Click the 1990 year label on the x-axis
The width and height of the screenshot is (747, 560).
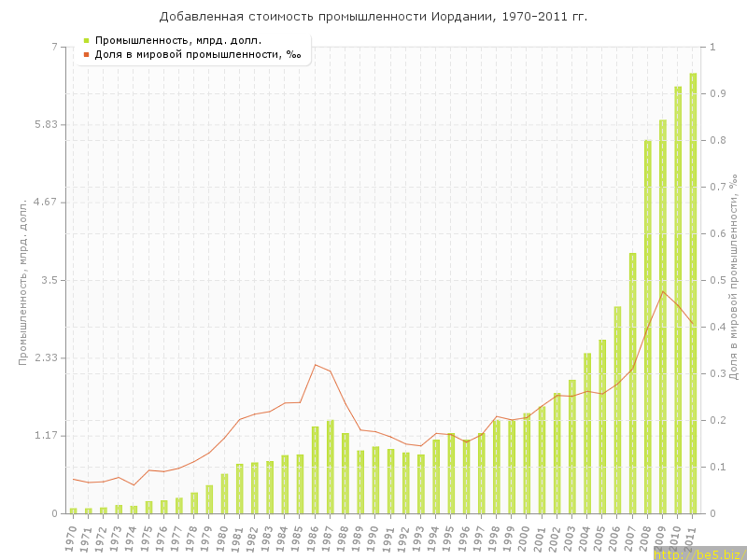[373, 539]
